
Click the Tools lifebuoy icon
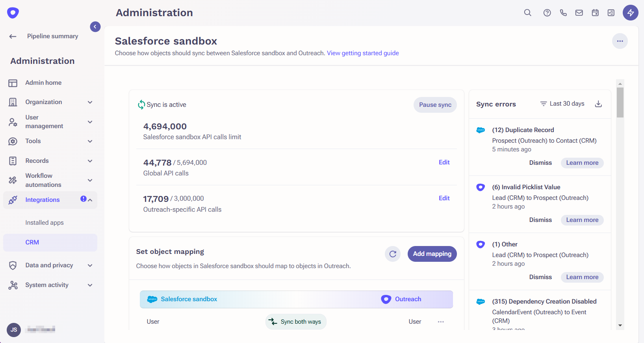click(13, 141)
